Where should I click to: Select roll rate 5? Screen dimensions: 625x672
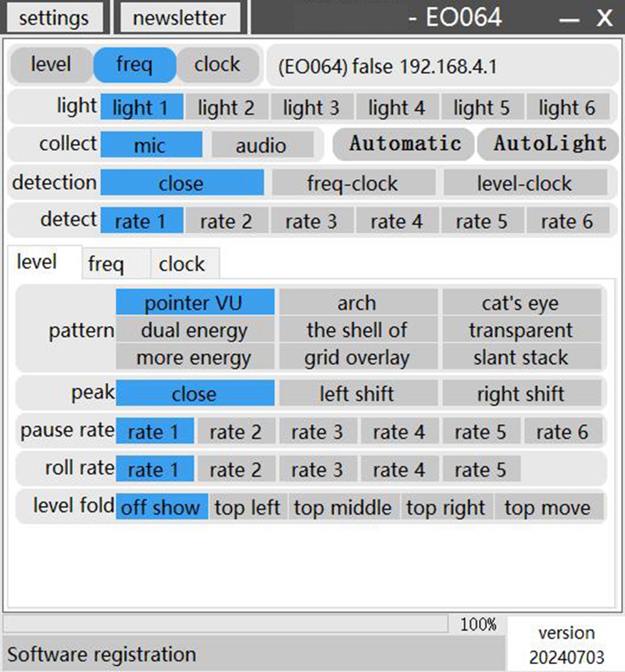click(x=480, y=469)
